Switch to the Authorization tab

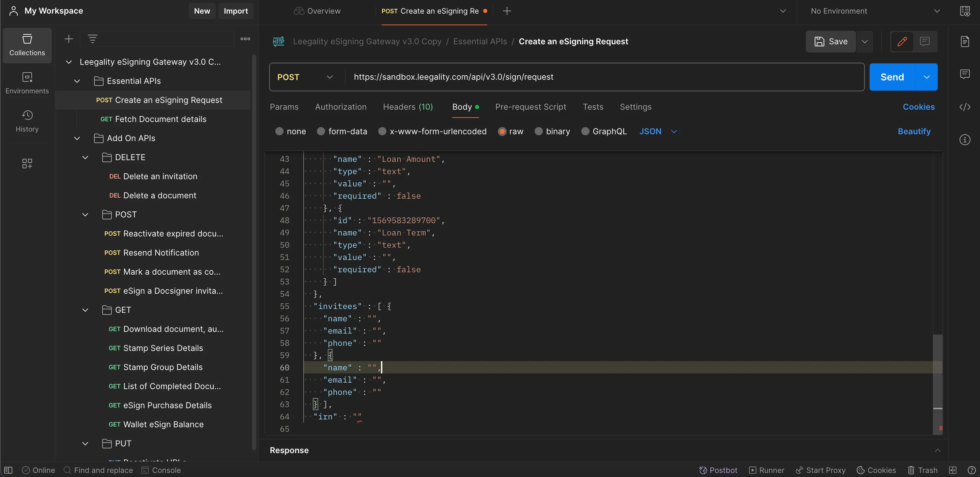click(x=340, y=107)
